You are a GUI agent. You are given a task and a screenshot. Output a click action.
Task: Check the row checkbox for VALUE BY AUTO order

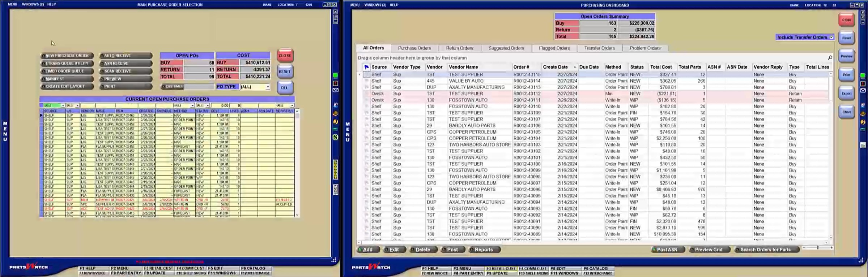[366, 81]
